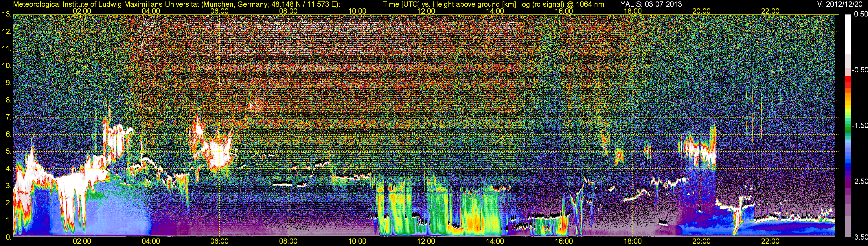This screenshot has width=868, height=246.
Task: Click the 12 km height axis label
Action: pyautogui.click(x=6, y=32)
